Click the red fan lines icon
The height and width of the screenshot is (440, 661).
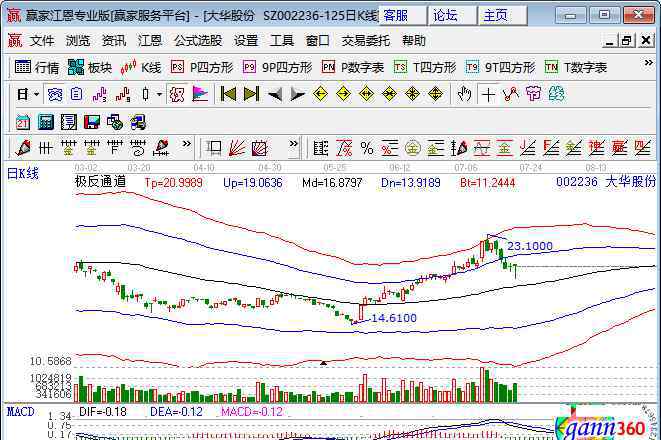click(x=236, y=148)
